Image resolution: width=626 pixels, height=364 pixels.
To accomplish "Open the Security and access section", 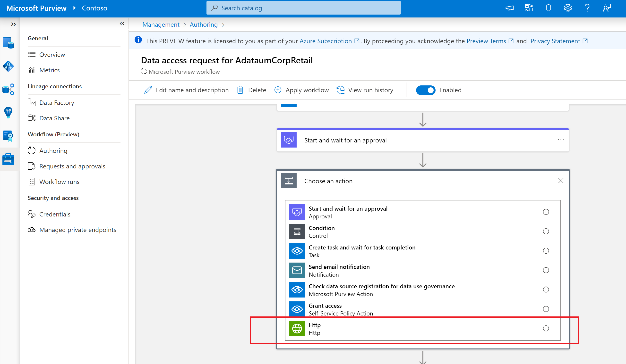I will (53, 198).
